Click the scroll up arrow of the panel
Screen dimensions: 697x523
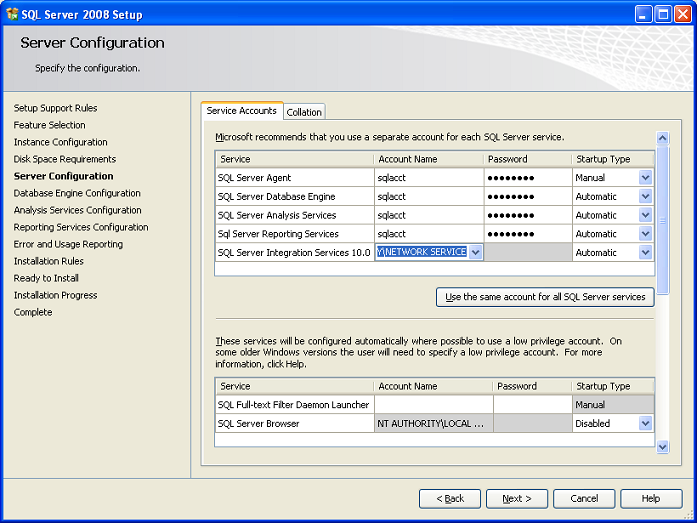(662, 138)
